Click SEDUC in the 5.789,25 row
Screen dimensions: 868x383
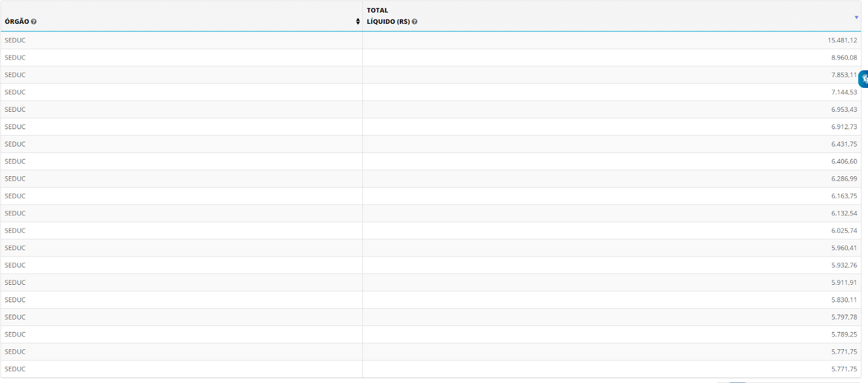point(15,335)
